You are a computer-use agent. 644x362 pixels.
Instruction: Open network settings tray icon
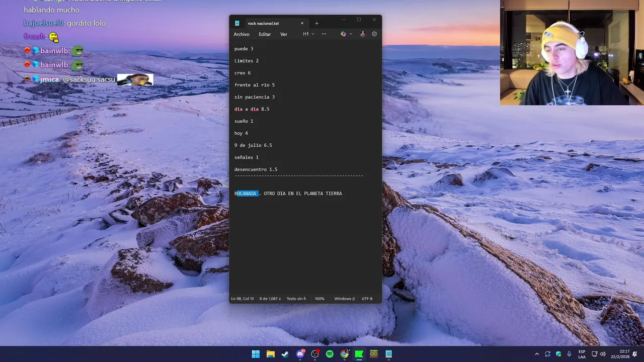(x=594, y=354)
